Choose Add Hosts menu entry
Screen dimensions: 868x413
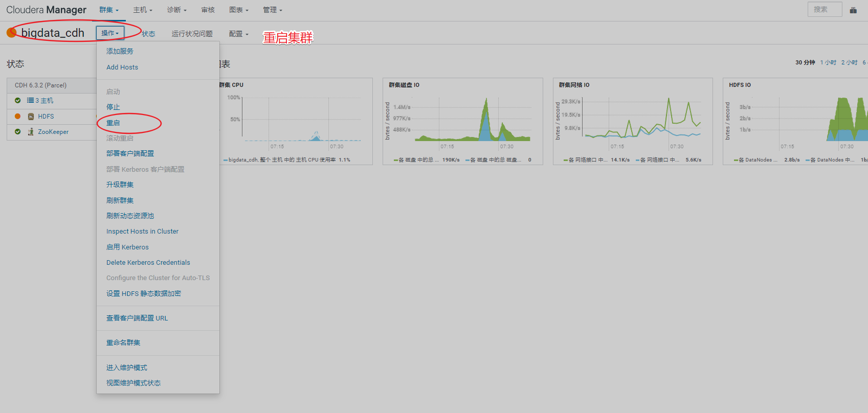coord(122,67)
